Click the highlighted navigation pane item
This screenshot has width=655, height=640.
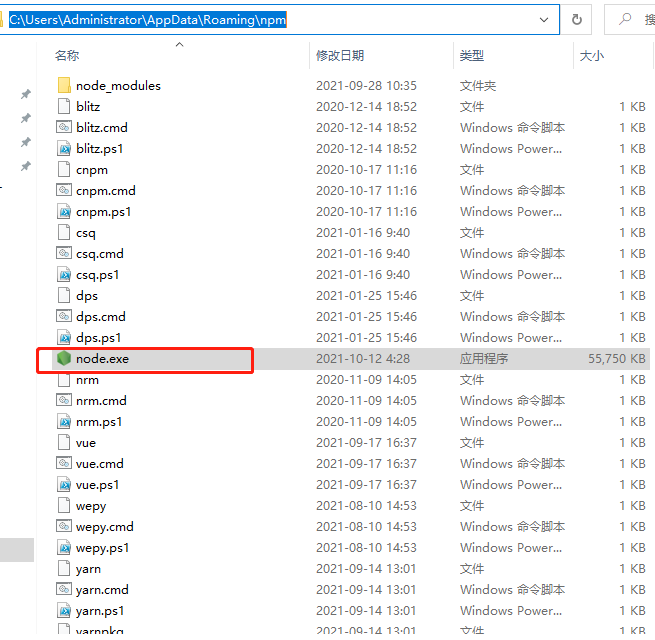click(x=17, y=549)
